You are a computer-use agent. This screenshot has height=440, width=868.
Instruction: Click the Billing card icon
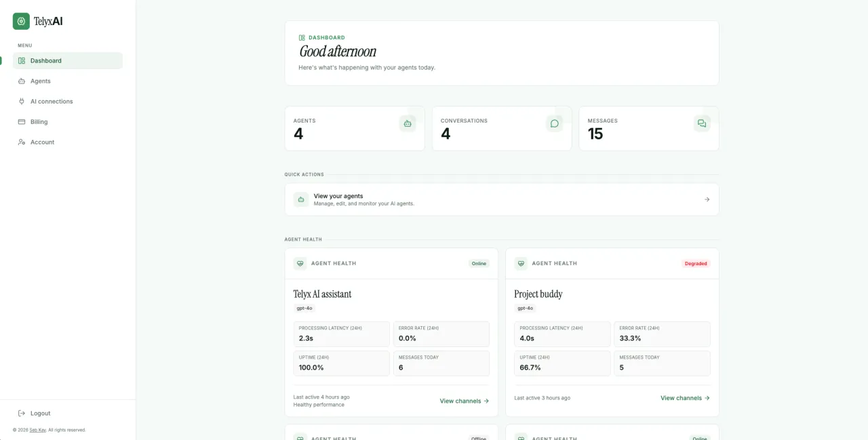(22, 122)
